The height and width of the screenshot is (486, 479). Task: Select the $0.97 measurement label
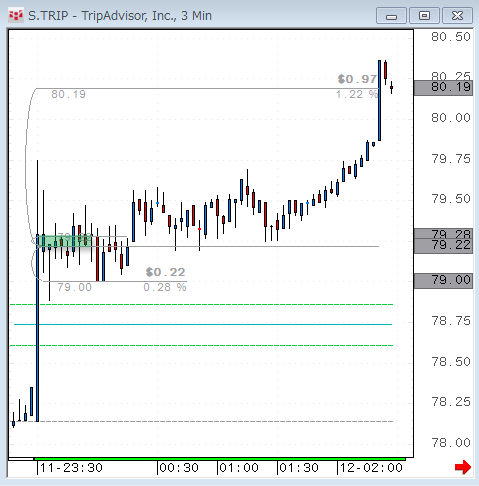pyautogui.click(x=357, y=79)
